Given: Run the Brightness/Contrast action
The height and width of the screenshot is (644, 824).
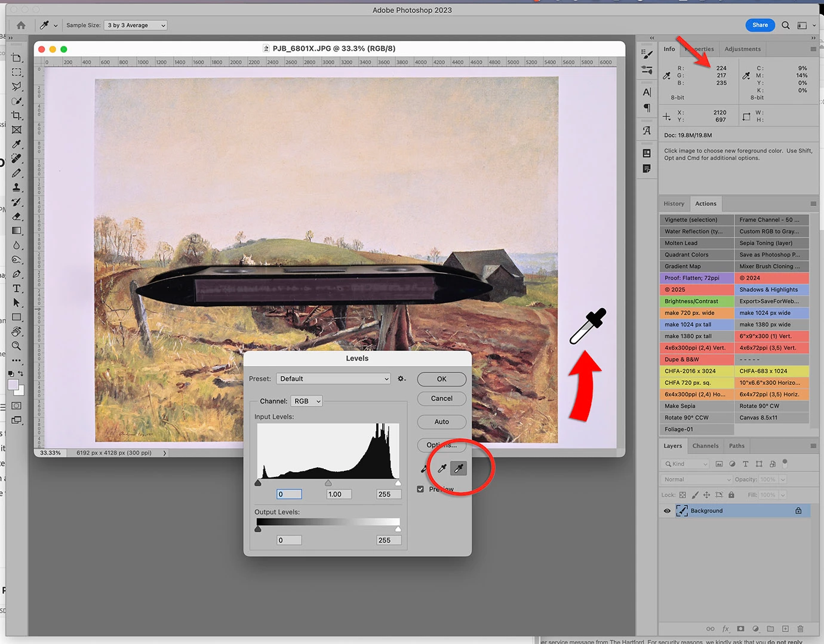Looking at the screenshot, I should (x=696, y=301).
